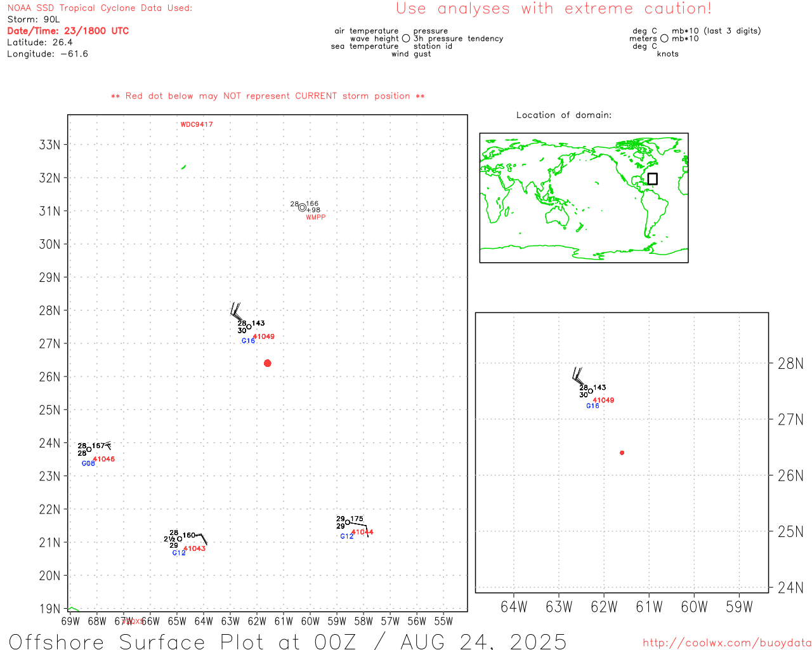Select the station circle marker for WMPP
The width and height of the screenshot is (812, 650).
[x=302, y=207]
